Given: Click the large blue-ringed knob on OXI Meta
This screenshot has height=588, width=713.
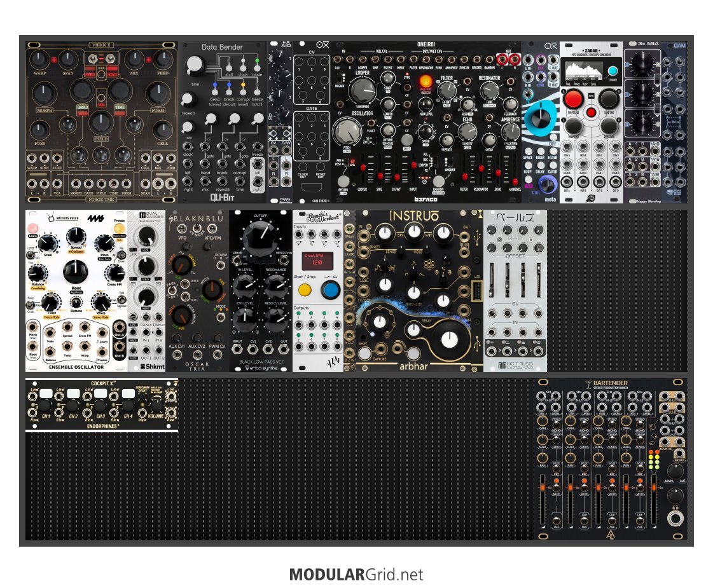Looking at the screenshot, I should pyautogui.click(x=540, y=118).
